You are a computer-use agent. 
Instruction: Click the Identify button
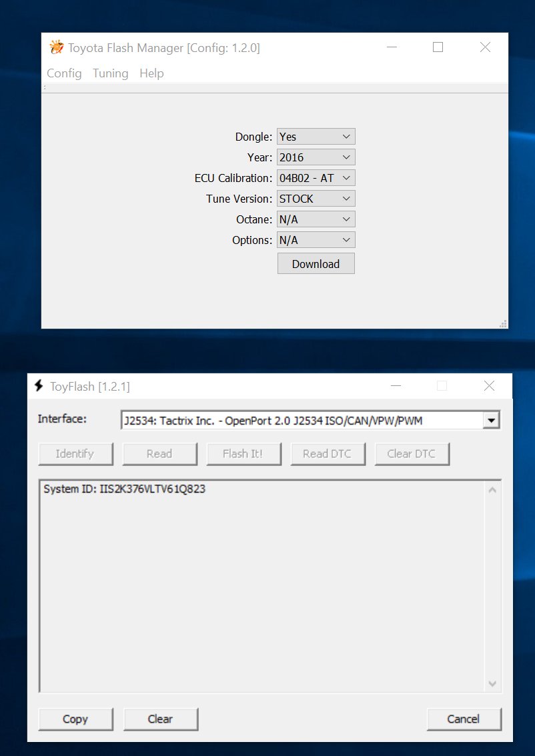75,454
